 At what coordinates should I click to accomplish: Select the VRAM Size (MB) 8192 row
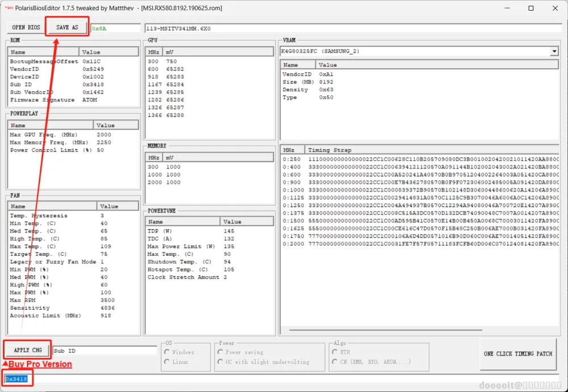click(420, 82)
